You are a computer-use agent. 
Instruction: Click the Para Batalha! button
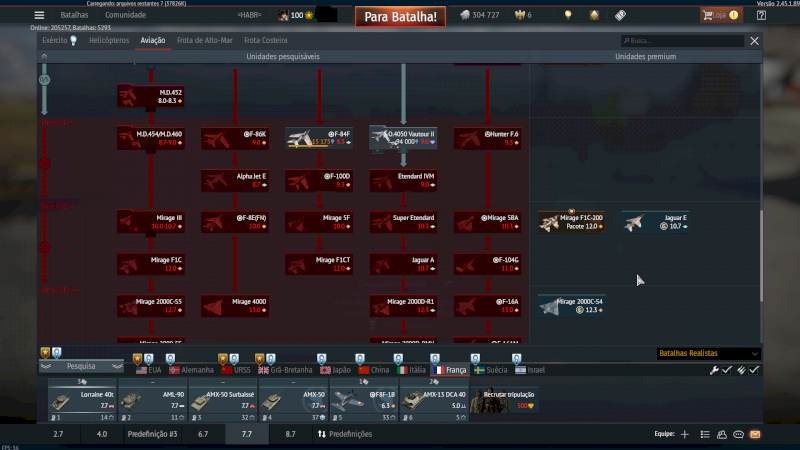pos(401,16)
